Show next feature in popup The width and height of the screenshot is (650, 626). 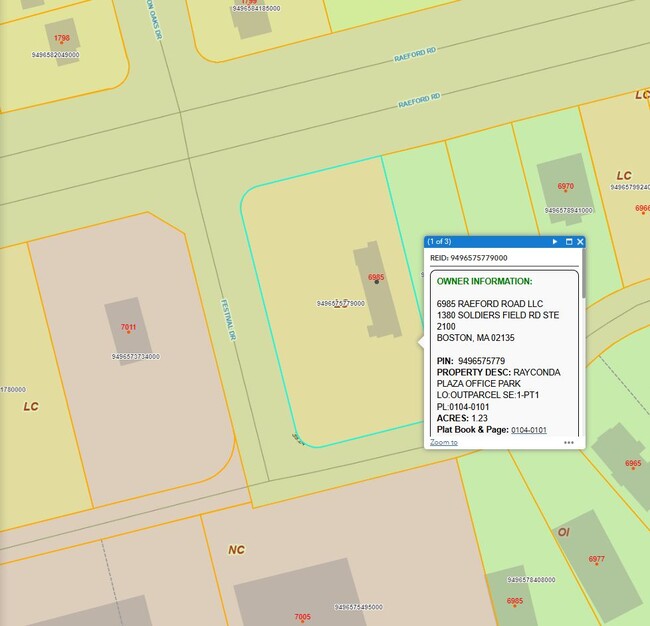[555, 242]
